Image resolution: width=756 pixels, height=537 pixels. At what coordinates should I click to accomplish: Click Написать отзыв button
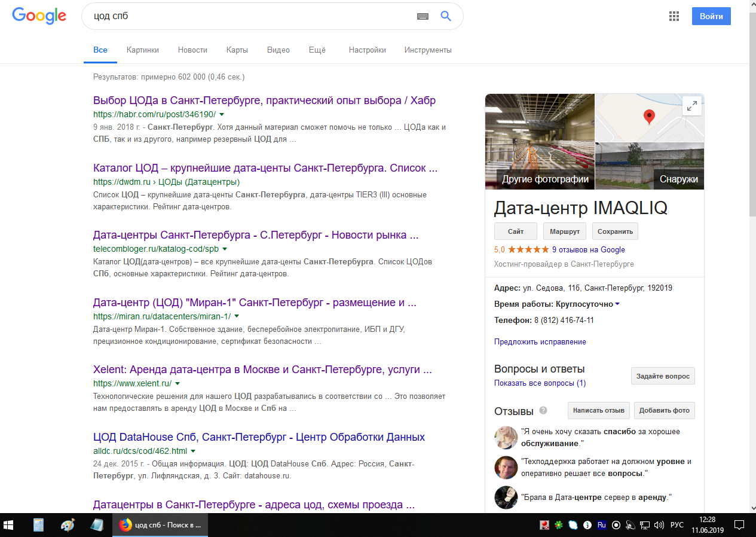pos(598,410)
